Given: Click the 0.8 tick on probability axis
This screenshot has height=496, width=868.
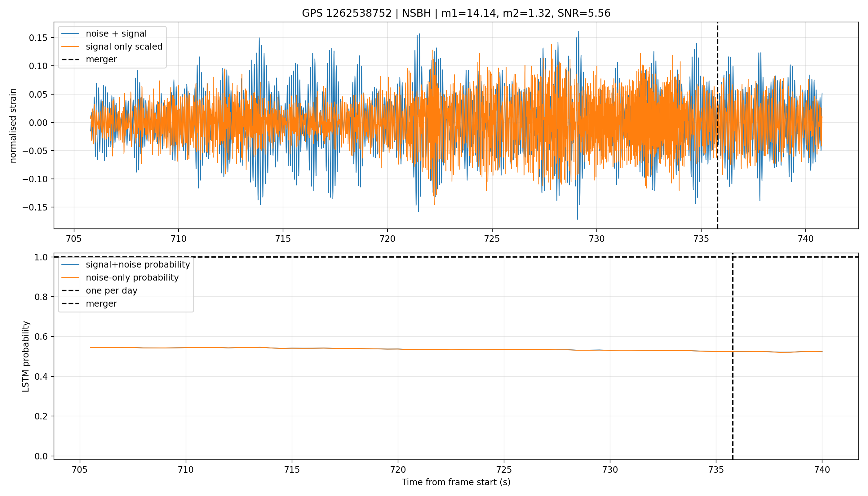Looking at the screenshot, I should [41, 297].
